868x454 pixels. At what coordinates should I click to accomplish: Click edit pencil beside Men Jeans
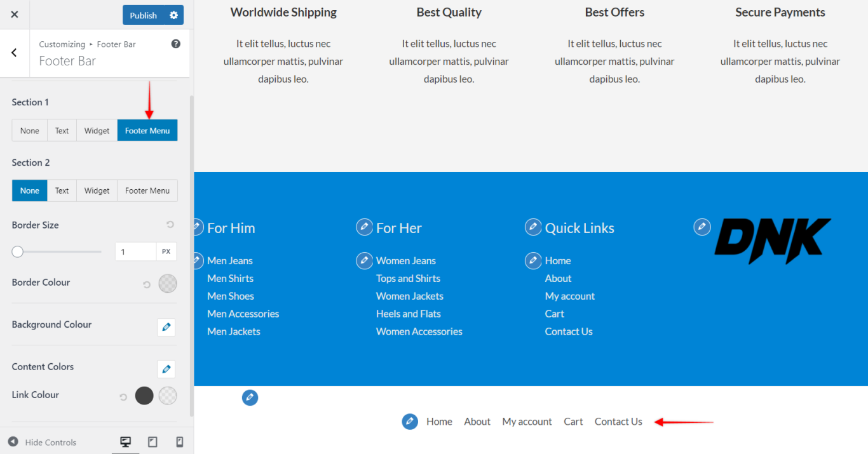pyautogui.click(x=198, y=260)
